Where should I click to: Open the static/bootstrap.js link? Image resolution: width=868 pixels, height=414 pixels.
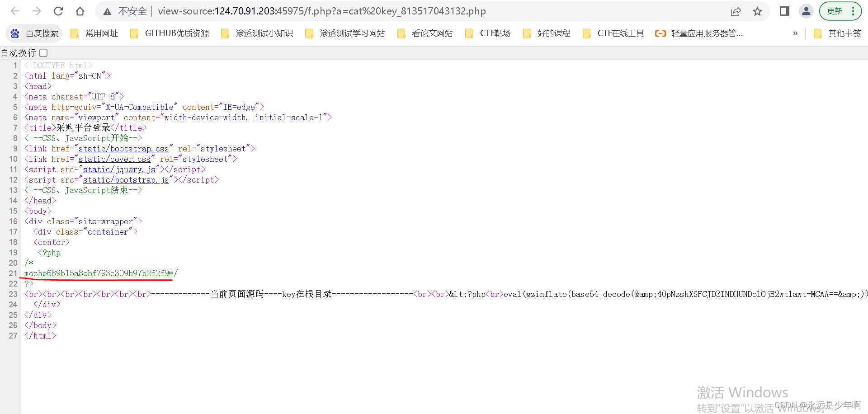[126, 180]
